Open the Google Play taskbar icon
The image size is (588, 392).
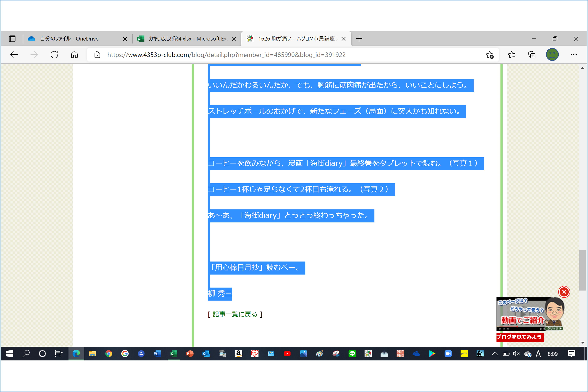coord(432,353)
